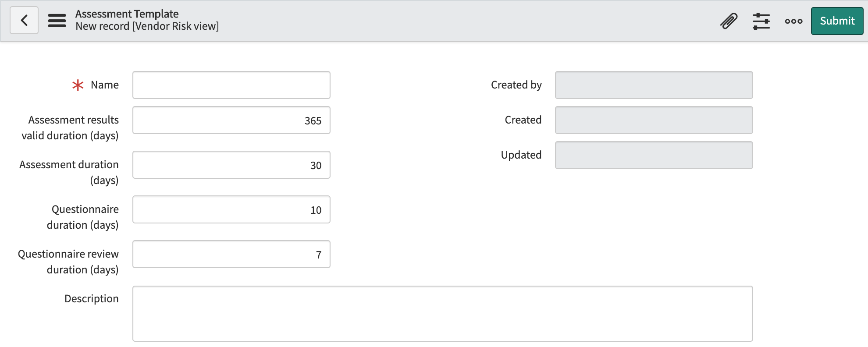The height and width of the screenshot is (347, 868).
Task: Edit the Questionnaire duration (days) field
Action: (231, 209)
